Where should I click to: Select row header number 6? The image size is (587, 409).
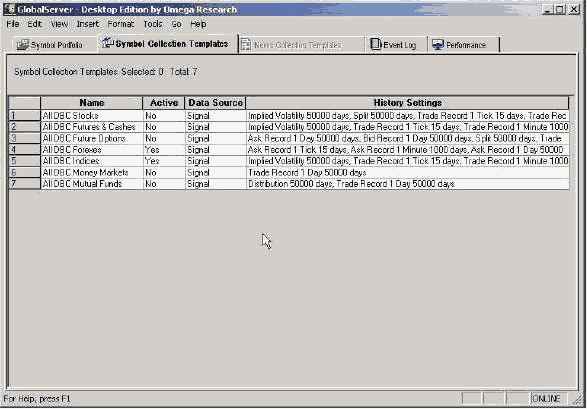coord(24,173)
